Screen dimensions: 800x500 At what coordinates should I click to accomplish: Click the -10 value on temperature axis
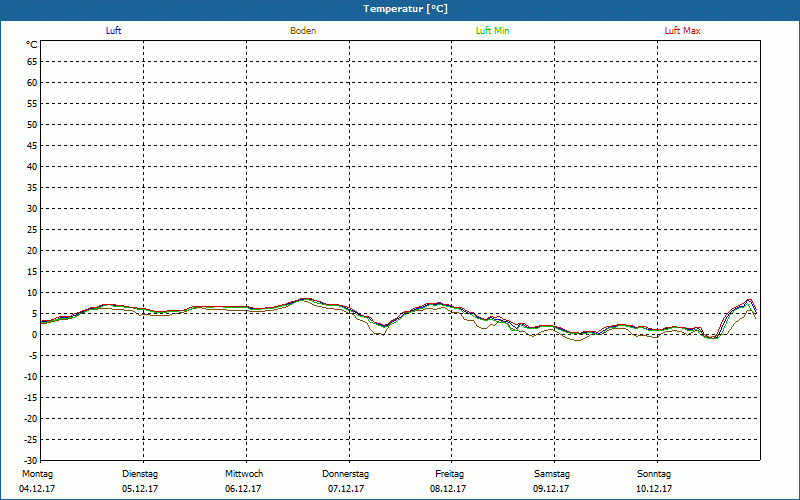tap(31, 377)
